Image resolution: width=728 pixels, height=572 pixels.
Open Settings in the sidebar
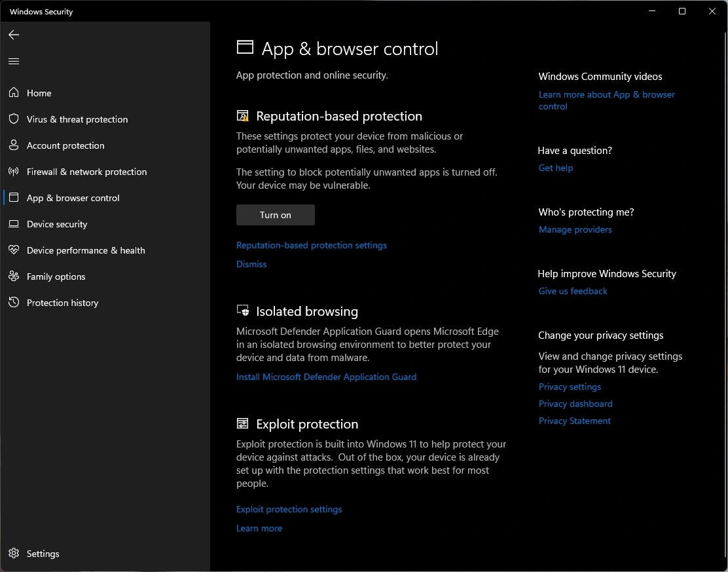point(105,554)
